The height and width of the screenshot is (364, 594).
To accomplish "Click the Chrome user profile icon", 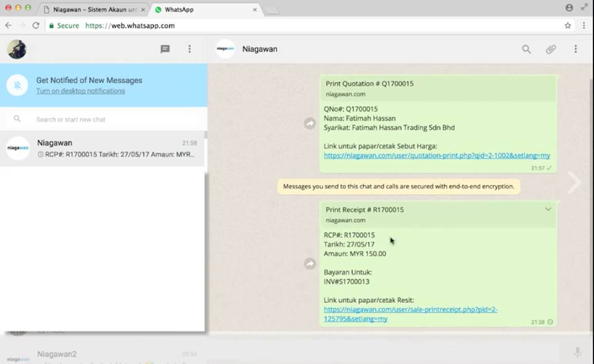I will tap(569, 8).
